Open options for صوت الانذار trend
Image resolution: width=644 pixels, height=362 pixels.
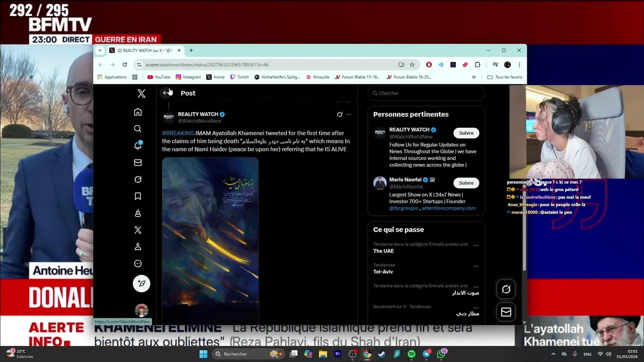[476, 287]
